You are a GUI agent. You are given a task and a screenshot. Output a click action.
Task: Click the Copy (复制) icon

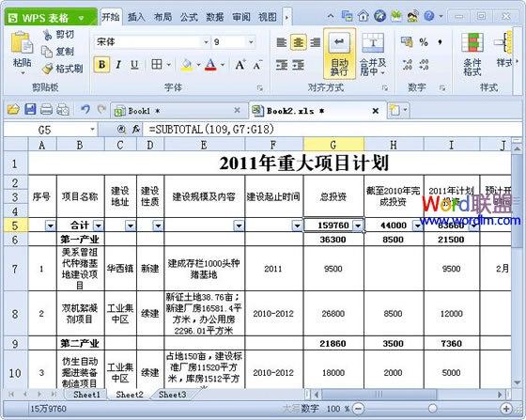click(47, 52)
